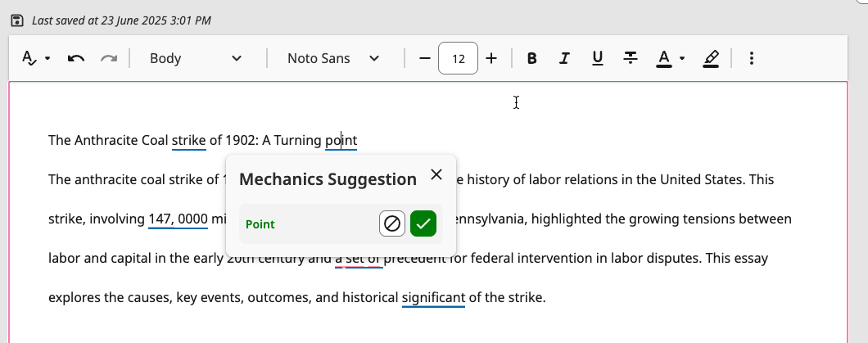Open the text color picker
Image resolution: width=868 pixels, height=343 pixels.
[670, 58]
